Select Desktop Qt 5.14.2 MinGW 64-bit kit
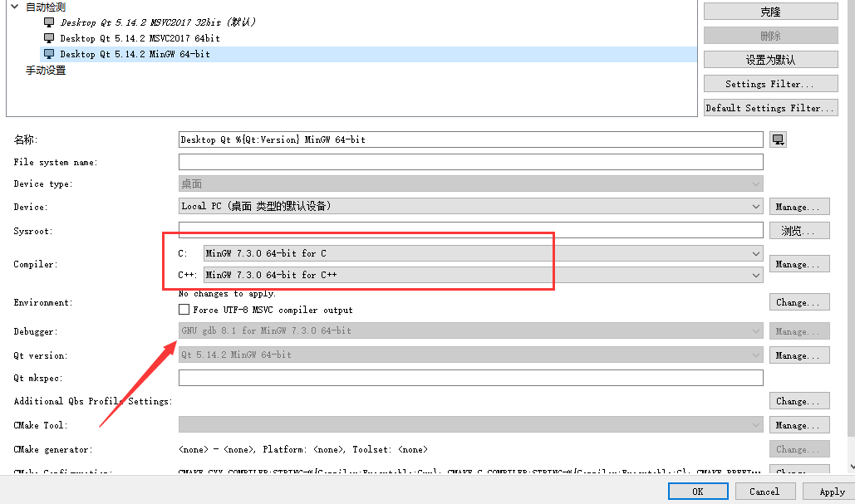 click(369, 54)
